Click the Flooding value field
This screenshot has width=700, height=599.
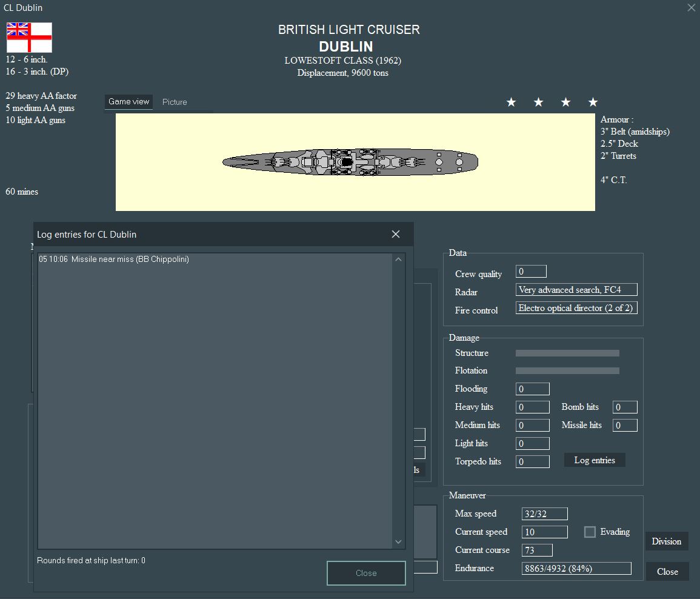click(533, 389)
